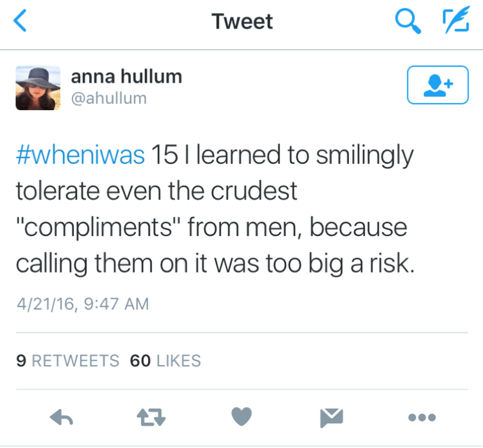The width and height of the screenshot is (483, 448).
Task: Open anna hullum's profile photo
Action: [x=38, y=88]
